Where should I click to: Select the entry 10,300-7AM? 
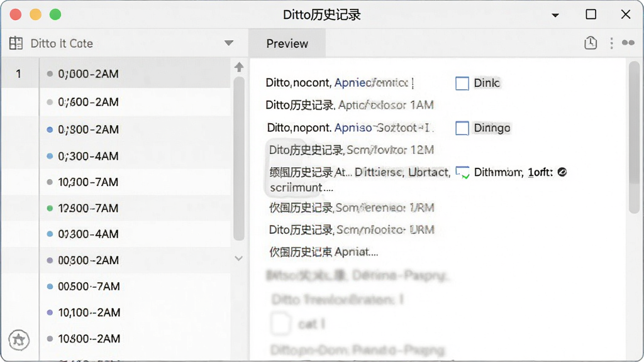tap(135, 182)
